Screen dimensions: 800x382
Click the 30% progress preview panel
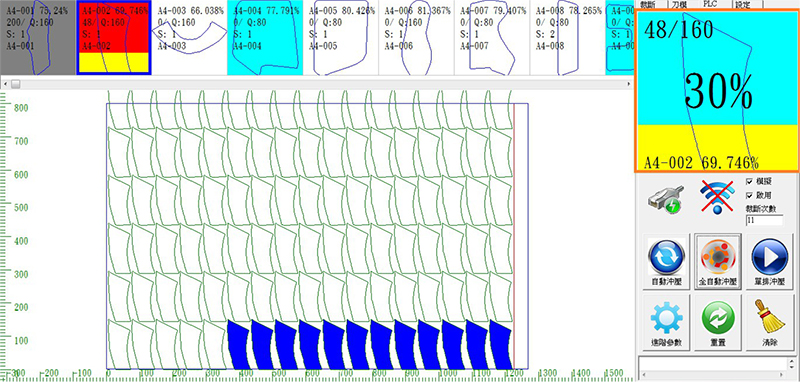(717, 92)
